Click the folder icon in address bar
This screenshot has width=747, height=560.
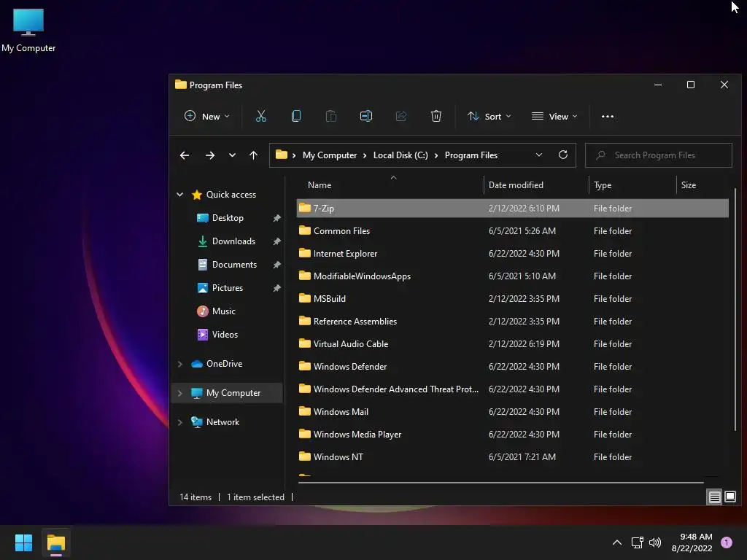tap(282, 155)
